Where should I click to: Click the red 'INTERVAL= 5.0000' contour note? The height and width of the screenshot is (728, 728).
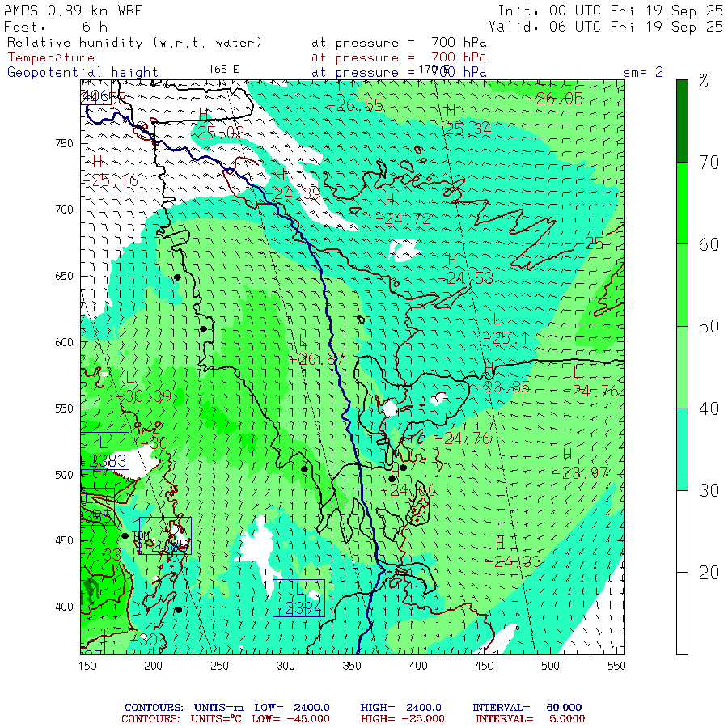[530, 719]
